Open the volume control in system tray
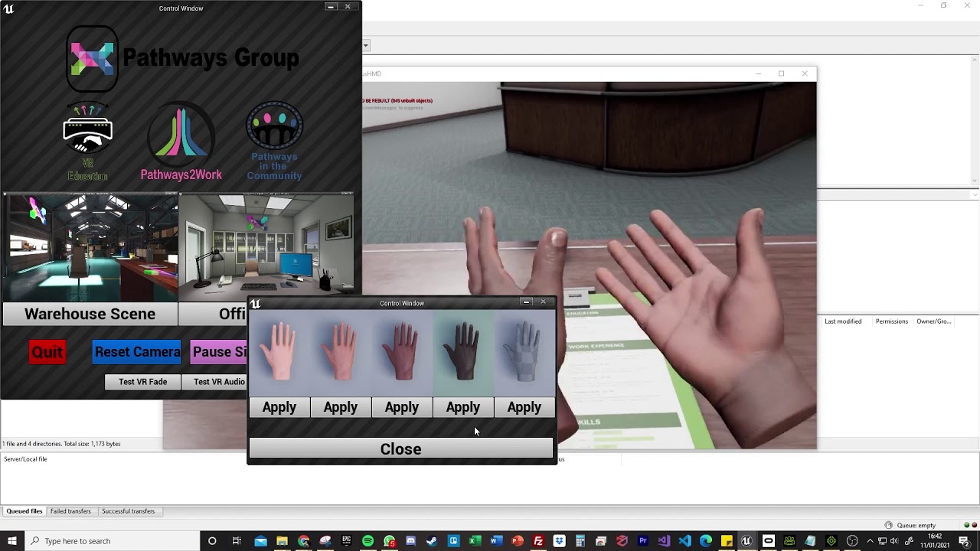Image resolution: width=980 pixels, height=551 pixels. 893,541
